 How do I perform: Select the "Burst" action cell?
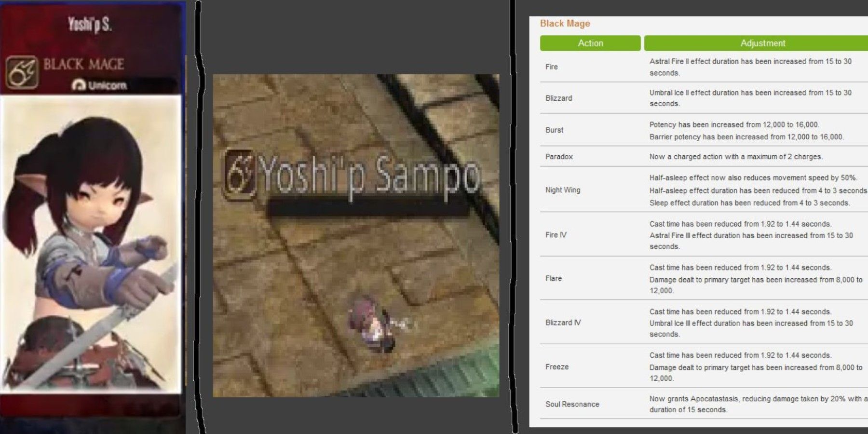click(555, 130)
